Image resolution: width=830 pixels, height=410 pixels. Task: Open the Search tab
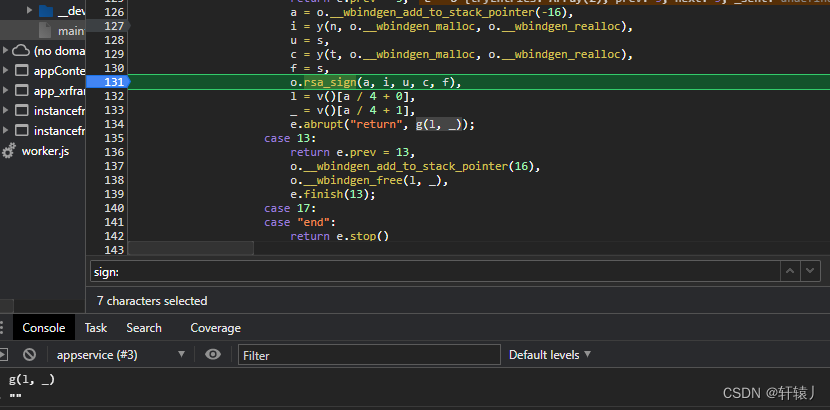(143, 328)
